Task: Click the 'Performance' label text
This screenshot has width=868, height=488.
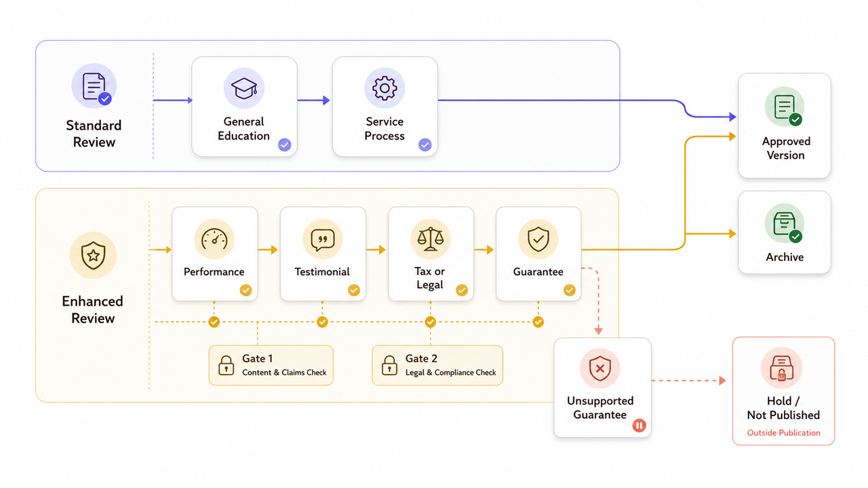Action: tap(214, 272)
